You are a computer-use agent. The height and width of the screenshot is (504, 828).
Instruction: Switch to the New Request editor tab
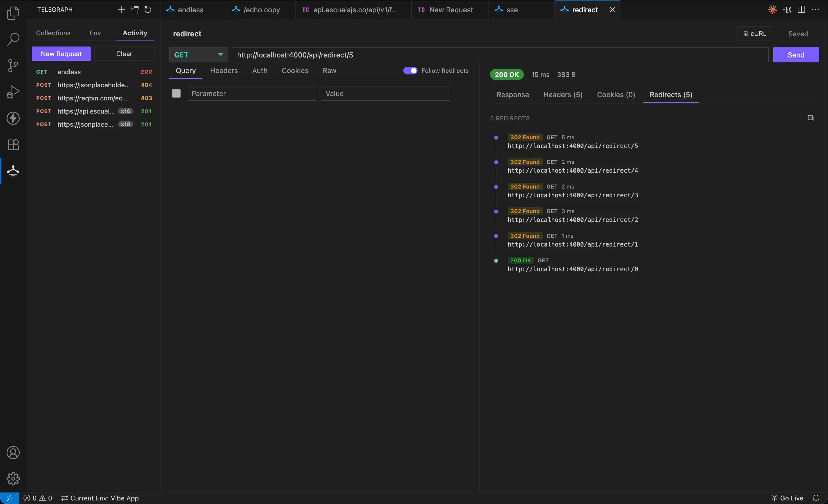point(450,10)
